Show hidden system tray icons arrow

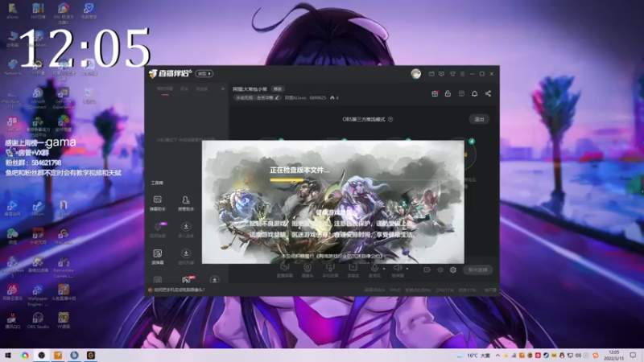(497, 356)
